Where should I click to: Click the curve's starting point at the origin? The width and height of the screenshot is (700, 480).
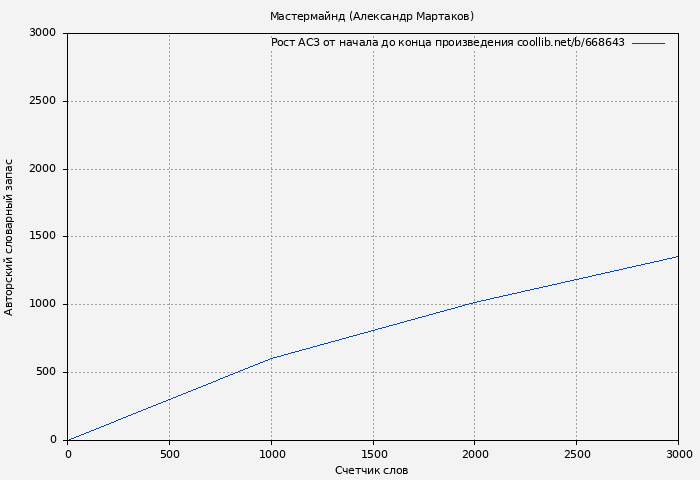click(68, 440)
